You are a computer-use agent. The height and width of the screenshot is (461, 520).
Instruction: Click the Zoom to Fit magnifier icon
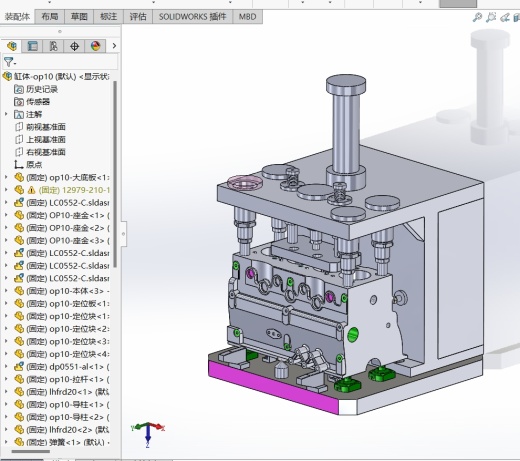tap(477, 17)
